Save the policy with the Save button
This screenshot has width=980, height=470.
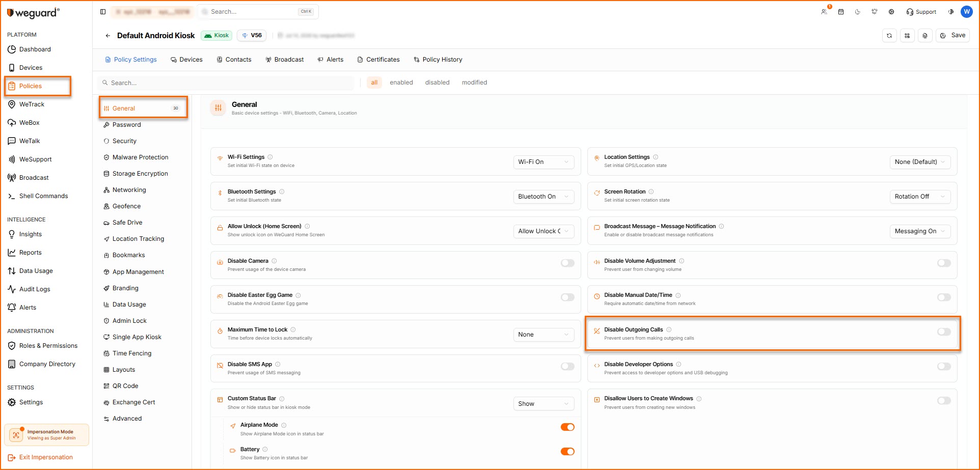click(x=952, y=36)
